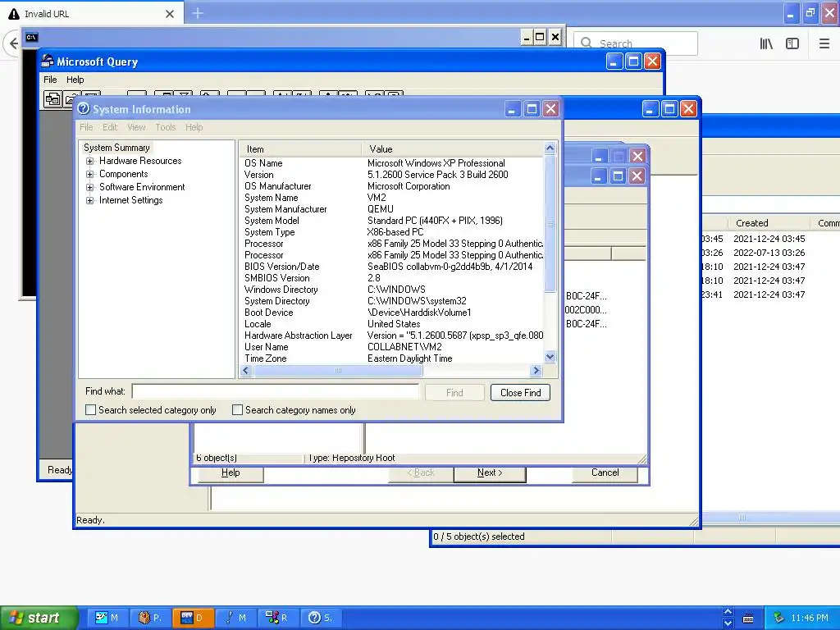Open the Tools menu in System Information
840x630 pixels.
click(166, 127)
